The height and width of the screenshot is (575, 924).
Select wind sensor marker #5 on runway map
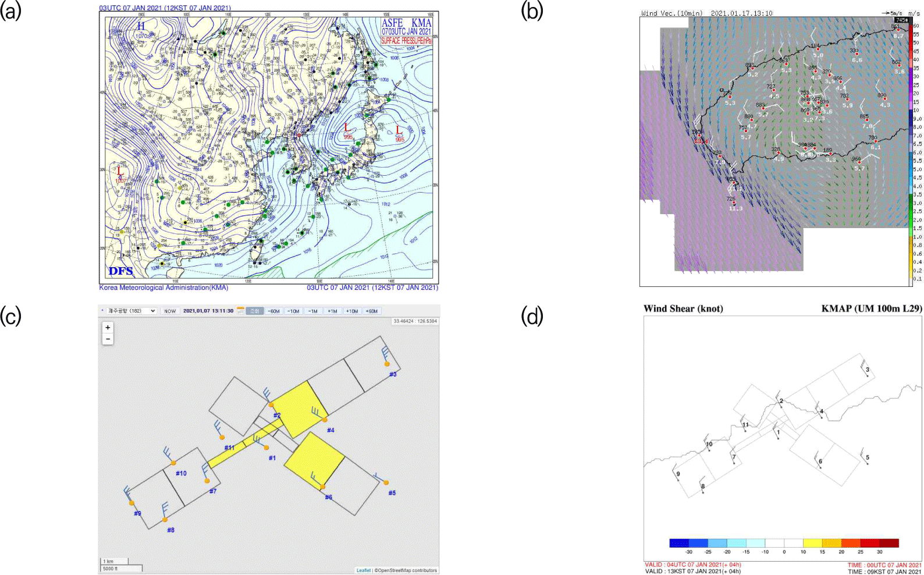[386, 482]
